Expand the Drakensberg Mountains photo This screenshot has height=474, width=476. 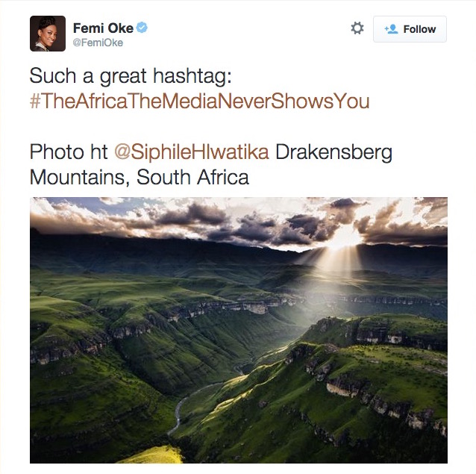(x=239, y=330)
